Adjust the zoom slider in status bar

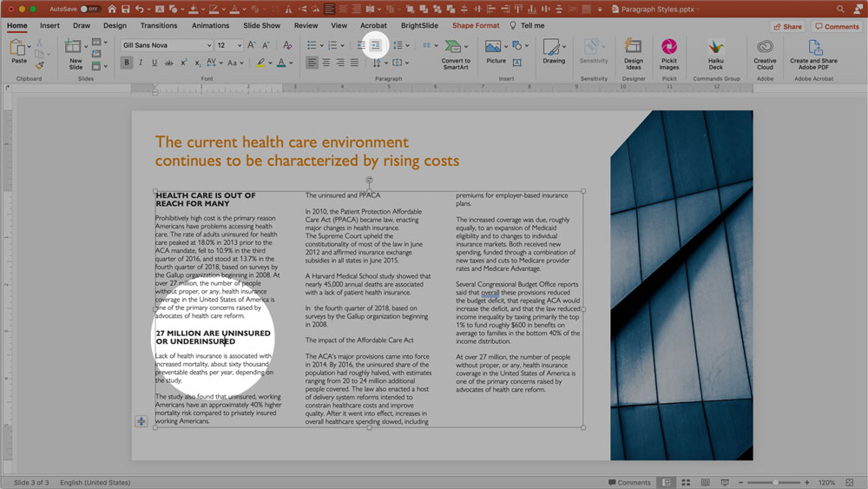pos(775,482)
